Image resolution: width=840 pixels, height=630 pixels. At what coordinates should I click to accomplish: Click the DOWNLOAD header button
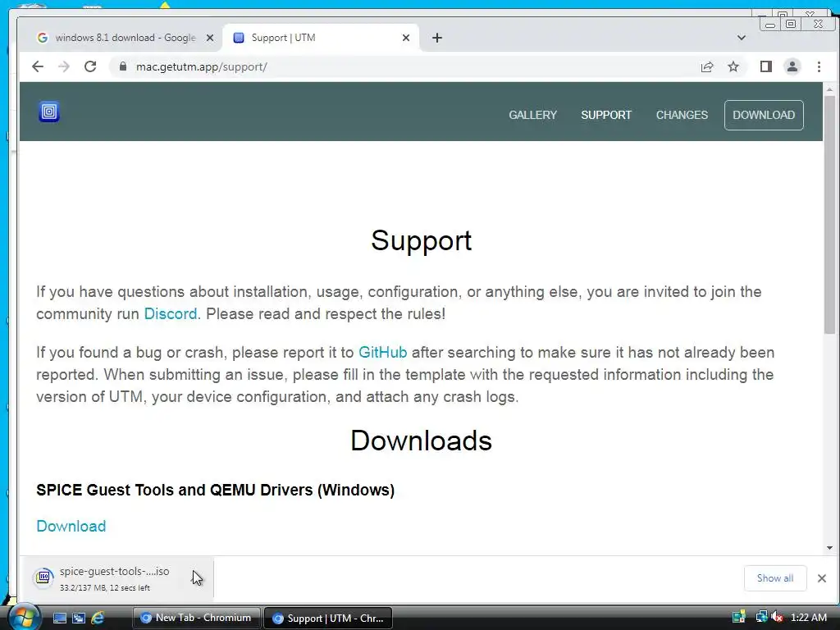(x=764, y=115)
